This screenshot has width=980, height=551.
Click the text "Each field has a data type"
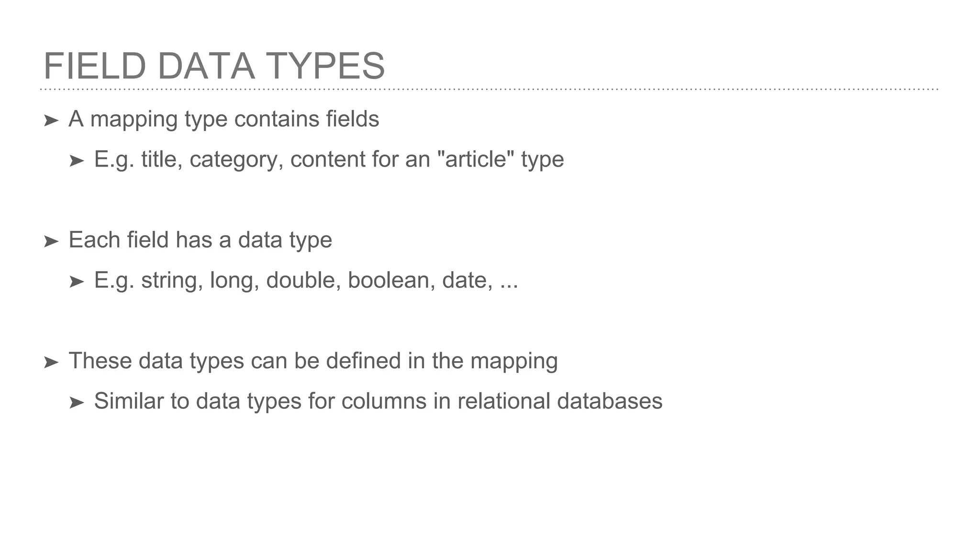pos(200,240)
